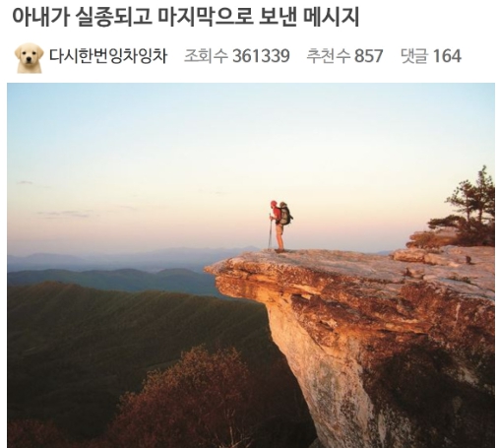Click the hiker standing on the cliff

280,226
